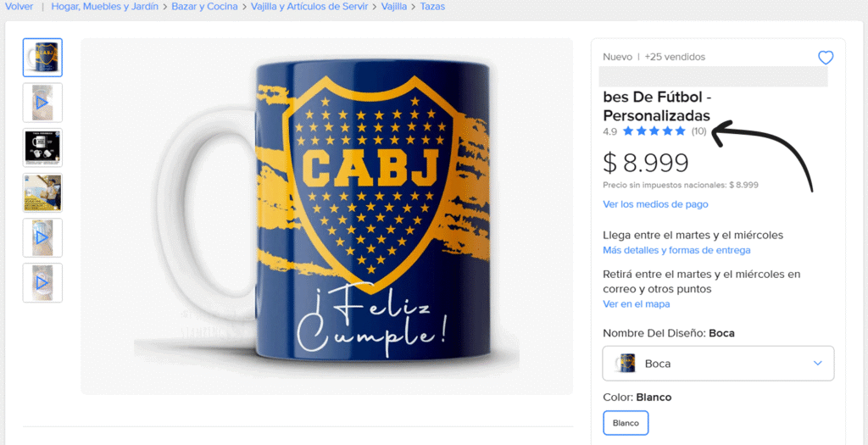This screenshot has width=868, height=445.
Task: Open the Tazas category breadcrumb
Action: coord(432,7)
